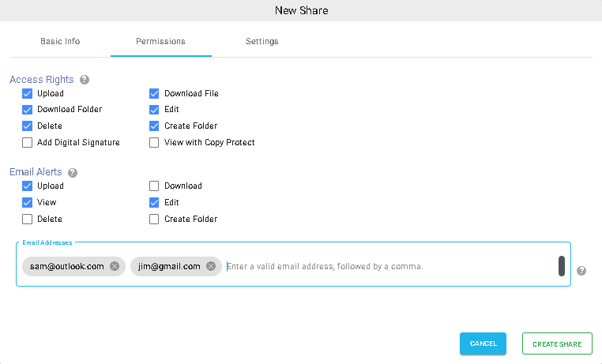Remove the jim@gmail.com email chip

[x=211, y=266]
